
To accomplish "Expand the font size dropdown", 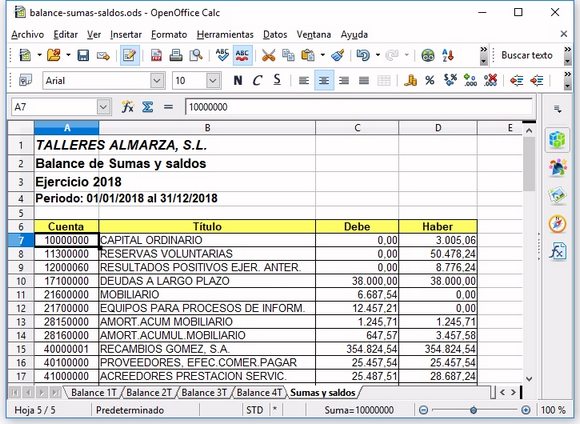I will [x=213, y=80].
